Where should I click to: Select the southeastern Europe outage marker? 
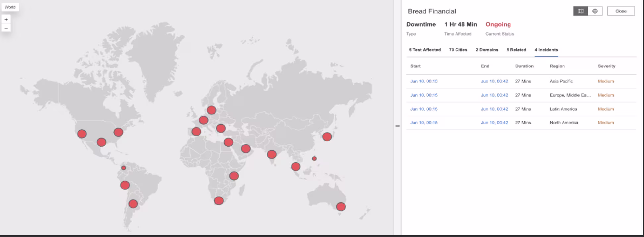click(221, 128)
